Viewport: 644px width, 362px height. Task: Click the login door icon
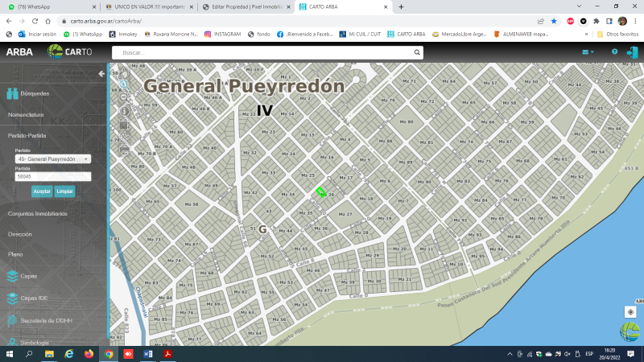[632, 52]
